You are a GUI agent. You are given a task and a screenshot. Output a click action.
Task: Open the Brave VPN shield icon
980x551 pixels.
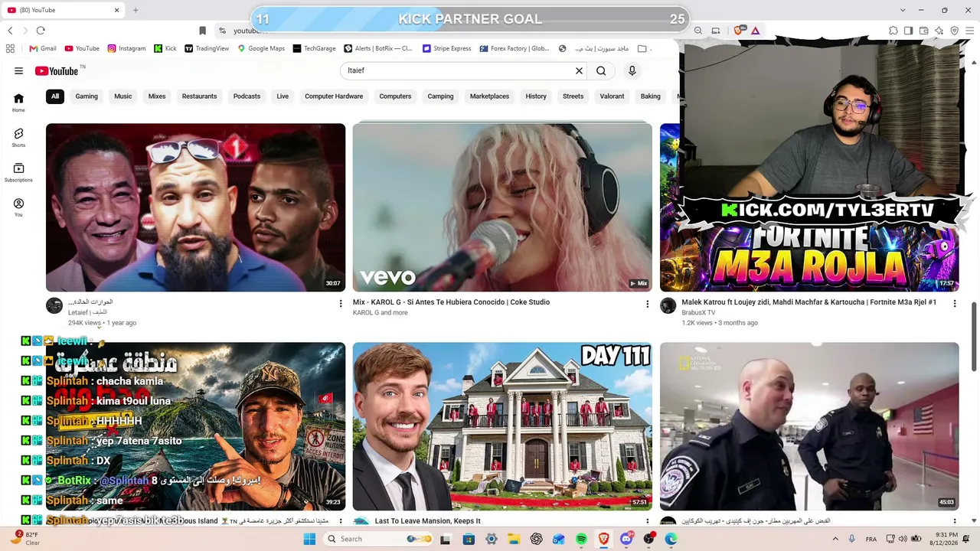click(x=954, y=31)
